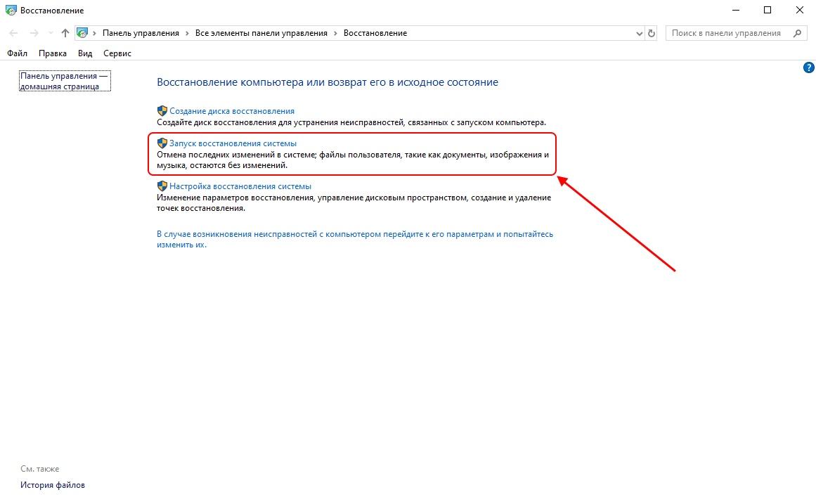Click heading Восстановление компьютера или возврат
816x504 pixels.
click(328, 82)
